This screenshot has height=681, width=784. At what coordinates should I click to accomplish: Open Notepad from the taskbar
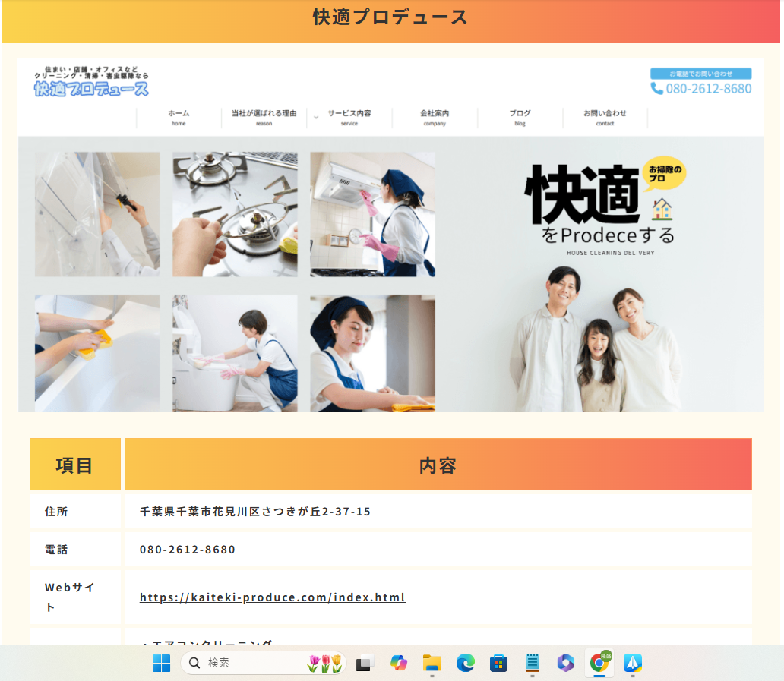[x=532, y=664]
